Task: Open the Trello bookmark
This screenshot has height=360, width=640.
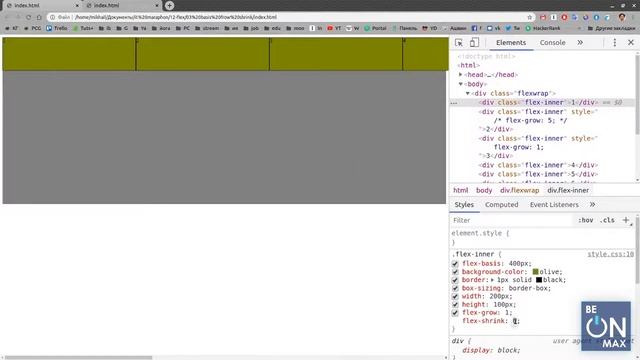Action: click(57, 28)
